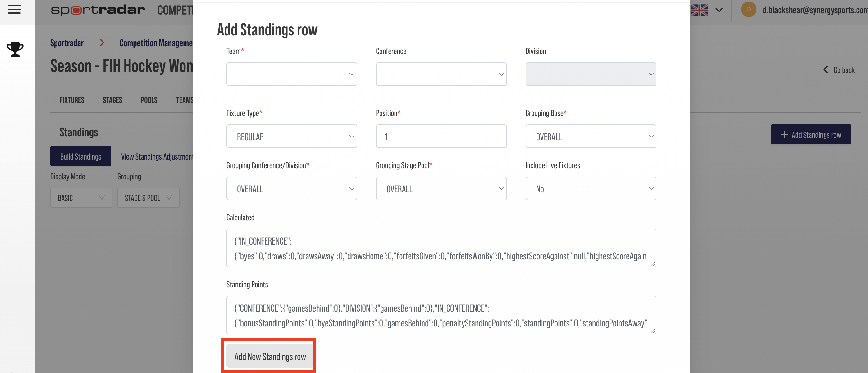This screenshot has height=373, width=868.
Task: Select the FIXTURES tab
Action: click(72, 100)
